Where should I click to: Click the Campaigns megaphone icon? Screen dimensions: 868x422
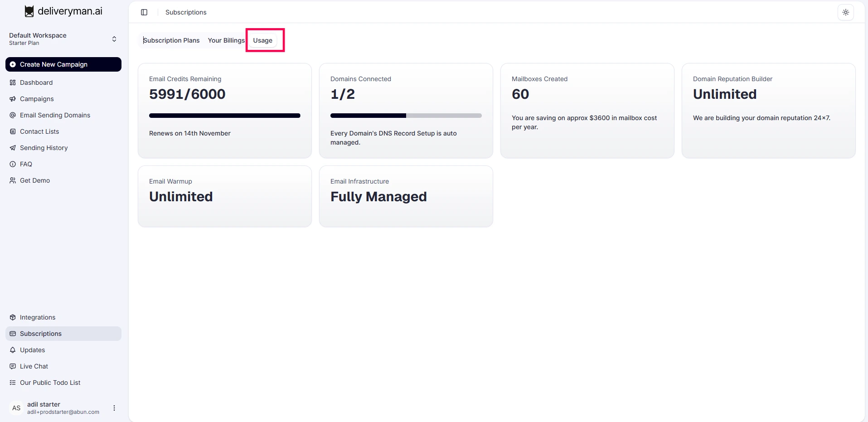tap(13, 99)
